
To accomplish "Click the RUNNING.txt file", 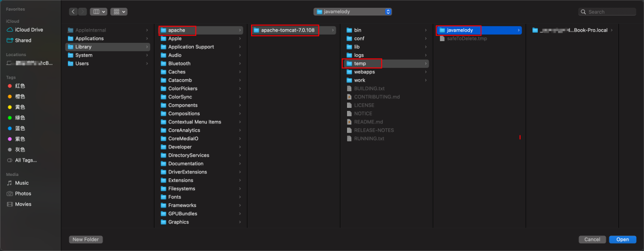I will tap(386, 139).
